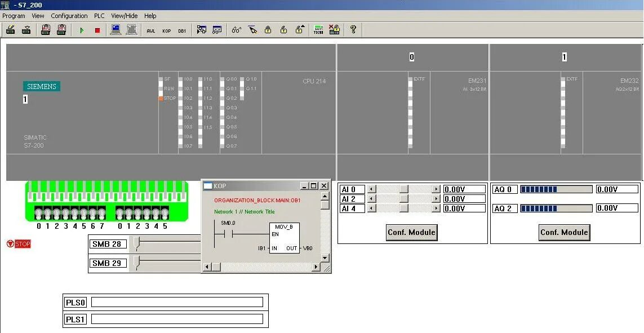Click AI 0 slider right arrow

pyautogui.click(x=436, y=189)
